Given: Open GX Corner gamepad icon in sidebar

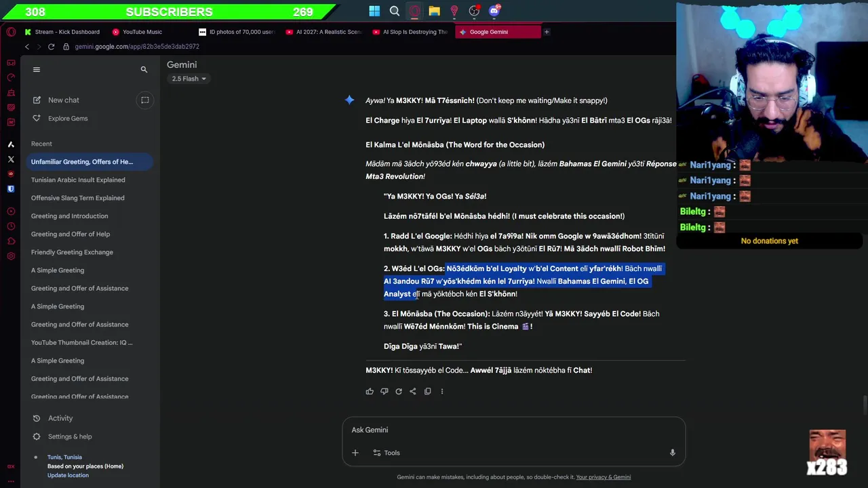Looking at the screenshot, I should point(11,62).
